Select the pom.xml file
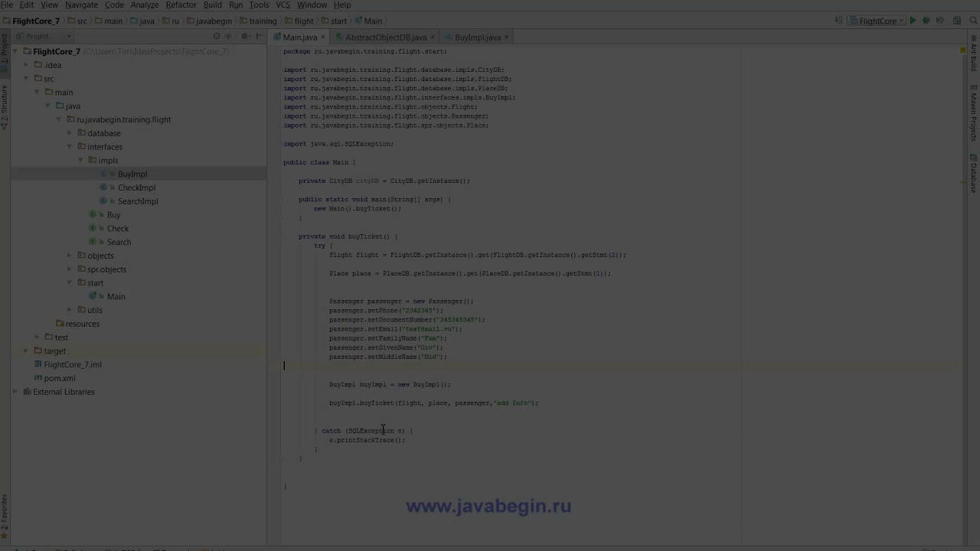Screen dimensions: 980x551 59,378
